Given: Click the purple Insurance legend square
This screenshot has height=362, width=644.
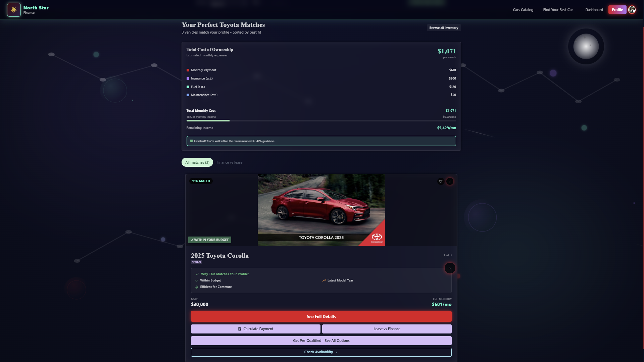Looking at the screenshot, I should 188,79.
